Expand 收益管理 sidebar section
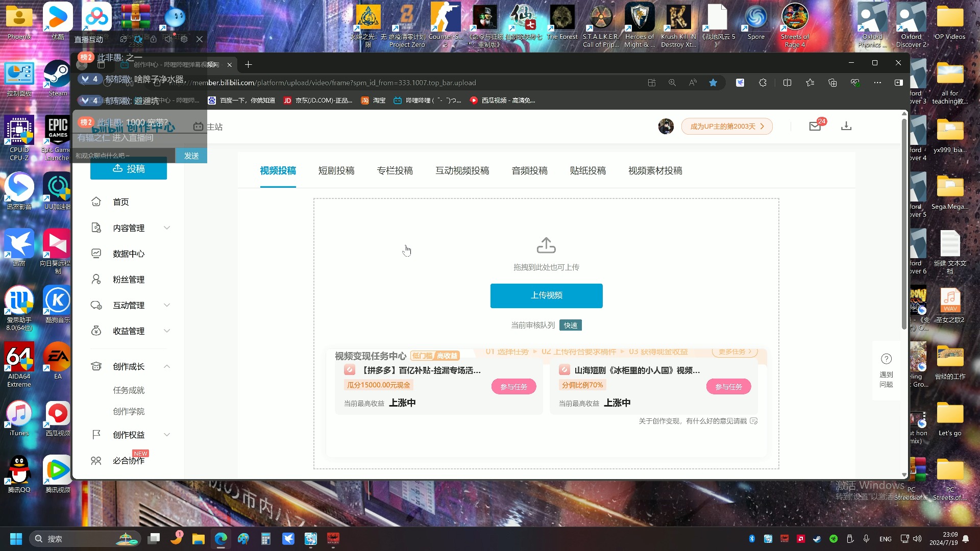This screenshot has width=980, height=551. pos(129,330)
